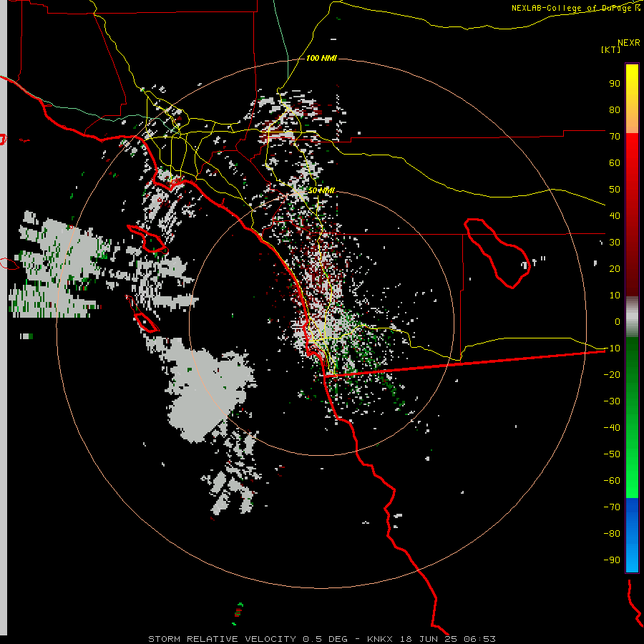Click the '-80' value on the velocity scale
The height and width of the screenshot is (644, 644).
tap(612, 534)
